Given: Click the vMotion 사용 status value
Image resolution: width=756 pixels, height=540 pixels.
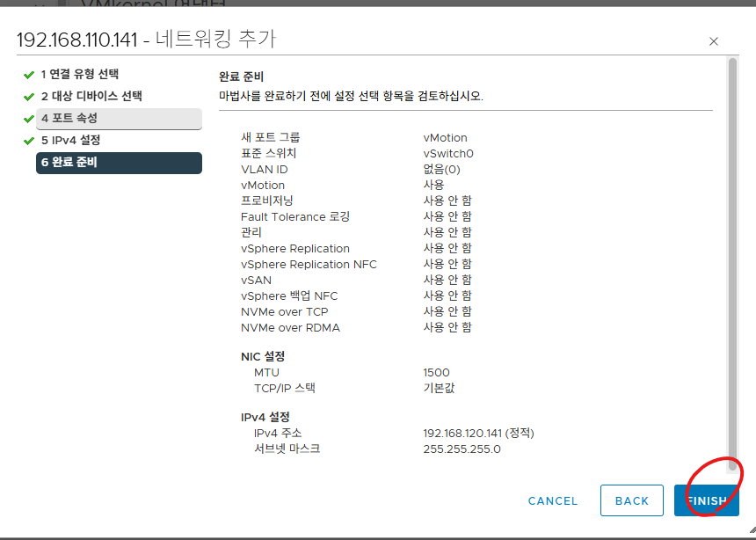Looking at the screenshot, I should coord(433,185).
